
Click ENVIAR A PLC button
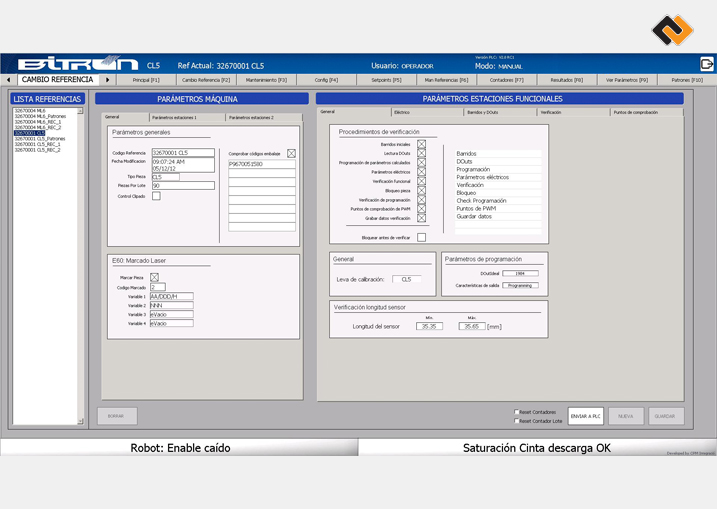[x=586, y=416]
